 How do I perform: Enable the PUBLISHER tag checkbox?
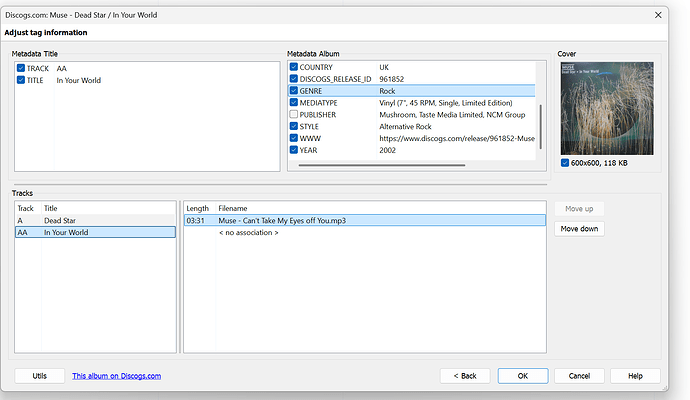(294, 114)
